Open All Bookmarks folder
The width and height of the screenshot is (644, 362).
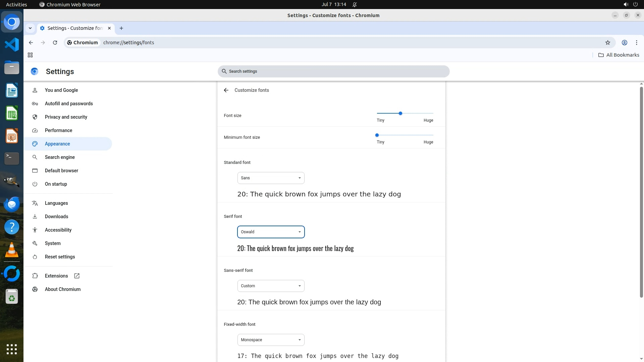[619, 55]
